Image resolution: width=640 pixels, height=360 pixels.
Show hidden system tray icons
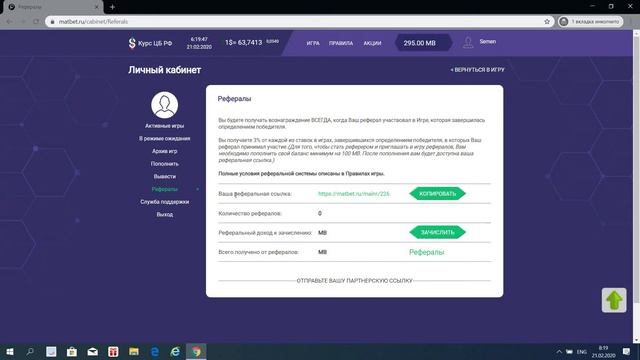(559, 351)
